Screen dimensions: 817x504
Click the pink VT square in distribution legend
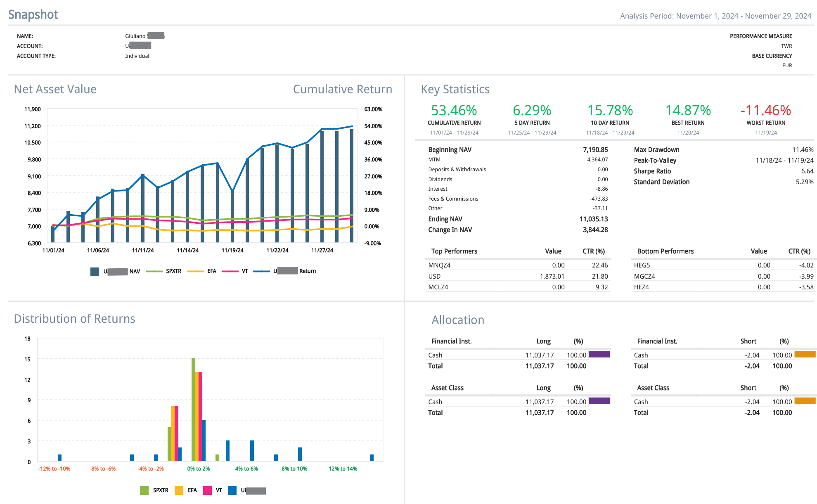207,490
